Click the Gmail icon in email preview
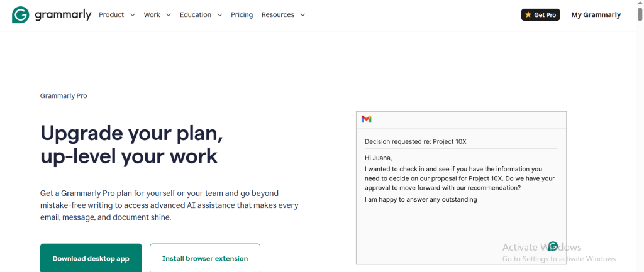The image size is (644, 272). click(367, 119)
